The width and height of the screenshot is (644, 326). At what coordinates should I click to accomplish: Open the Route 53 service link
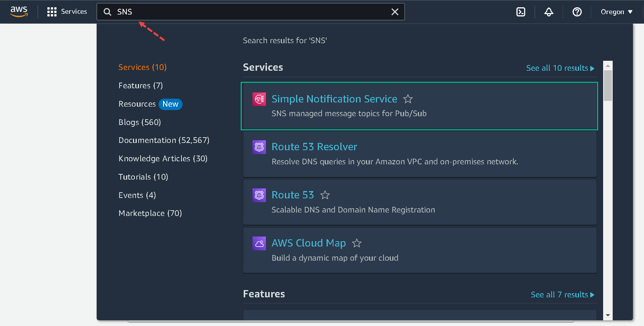[293, 195]
